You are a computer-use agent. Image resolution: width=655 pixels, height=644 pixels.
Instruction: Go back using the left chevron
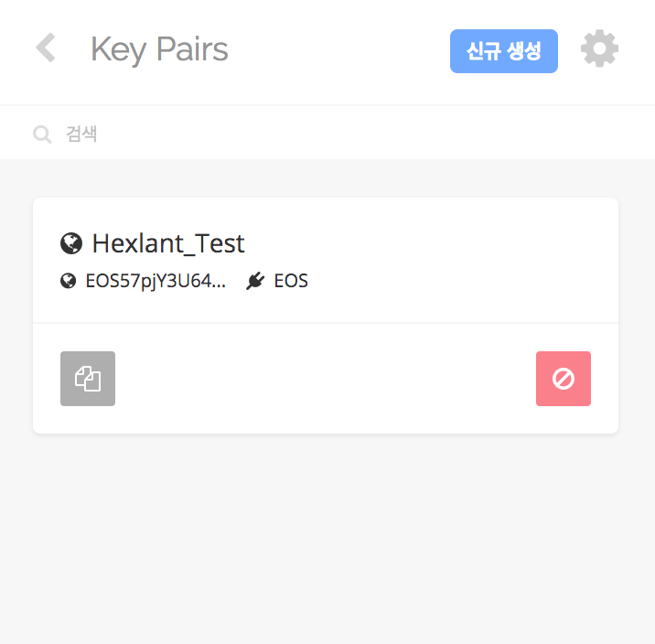45,48
